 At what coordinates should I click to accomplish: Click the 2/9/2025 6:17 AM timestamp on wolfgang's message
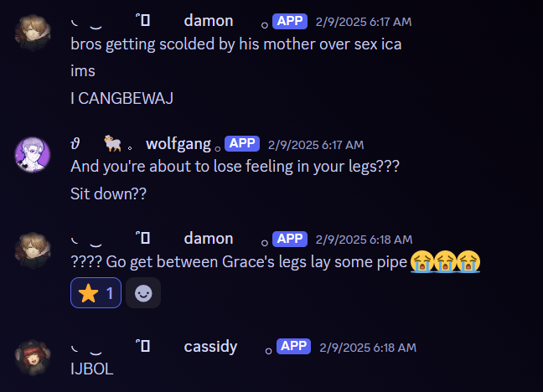[x=316, y=145]
